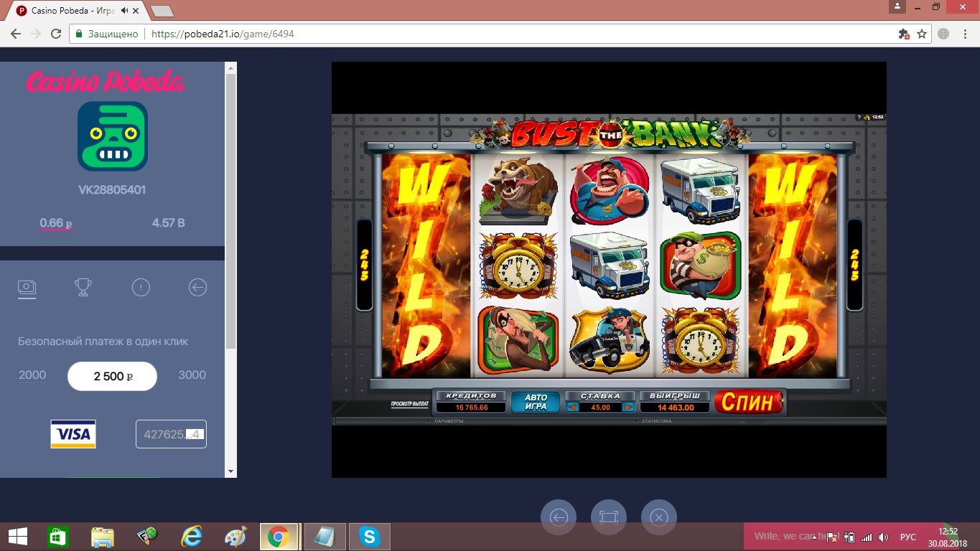Decrease the bet with left arrow
This screenshot has height=551, width=980.
[x=572, y=408]
